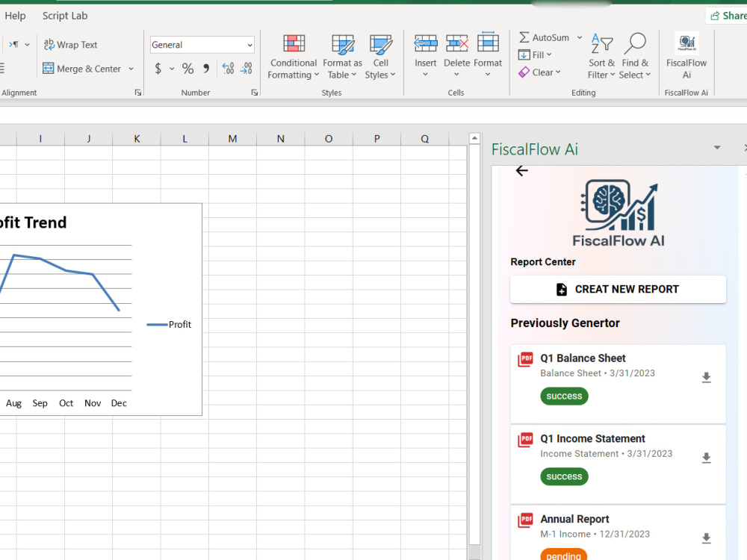Open Fill dropdown

[x=535, y=55]
